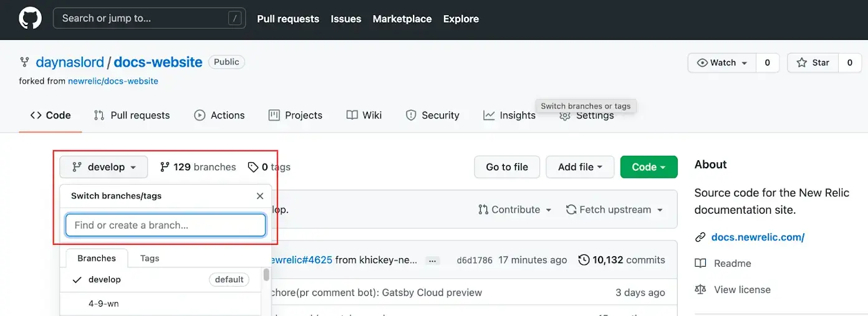Click the GitHub octocat logo
The image size is (868, 316).
tap(30, 18)
